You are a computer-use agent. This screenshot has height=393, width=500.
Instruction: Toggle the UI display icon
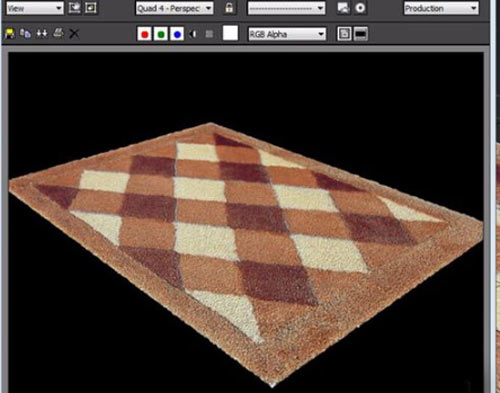(x=361, y=34)
